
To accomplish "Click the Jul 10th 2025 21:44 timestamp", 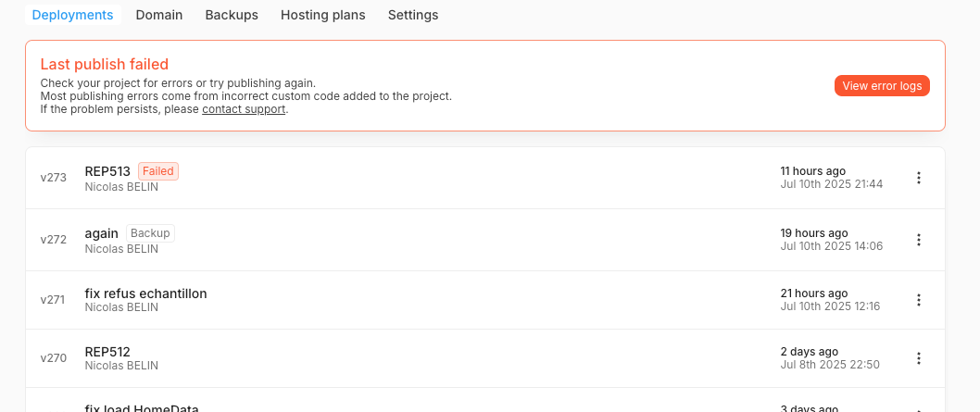I will 831,184.
